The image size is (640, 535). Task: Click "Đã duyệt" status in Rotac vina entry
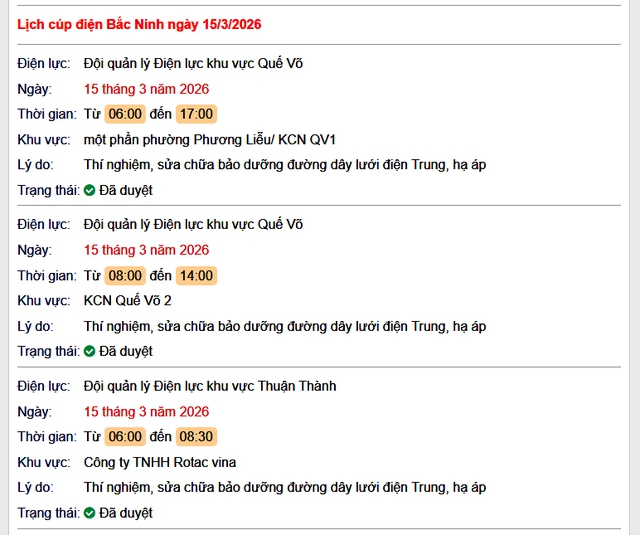tap(126, 513)
